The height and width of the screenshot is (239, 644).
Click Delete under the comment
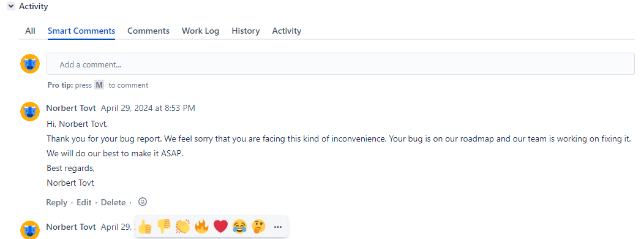113,202
